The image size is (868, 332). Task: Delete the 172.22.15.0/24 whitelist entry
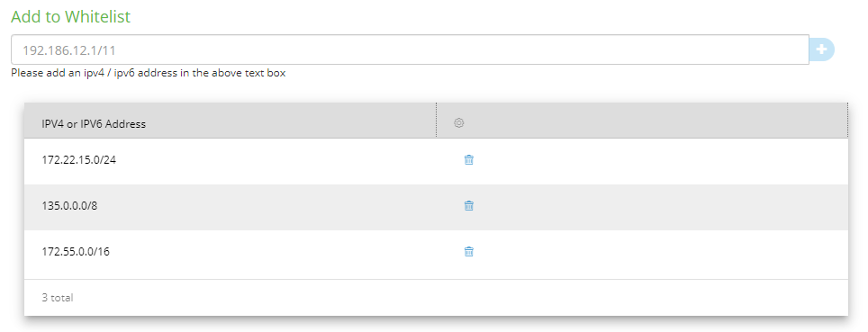469,160
